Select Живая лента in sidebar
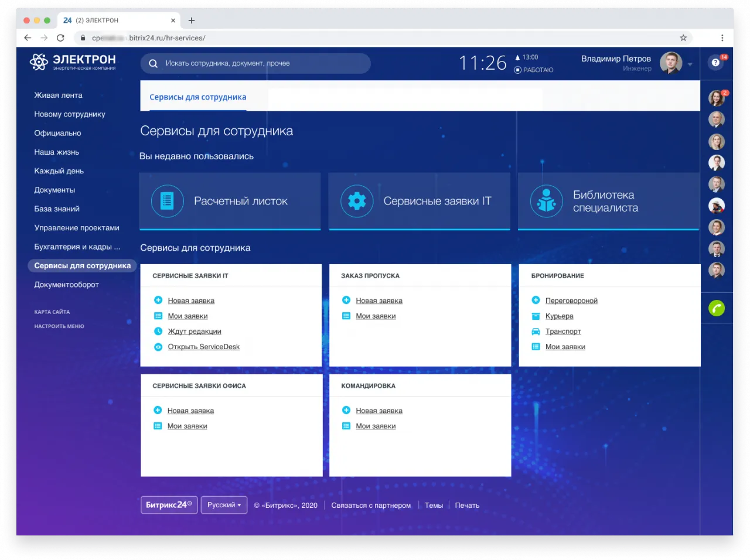Screen dimensions: 750x560 pyautogui.click(x=58, y=95)
